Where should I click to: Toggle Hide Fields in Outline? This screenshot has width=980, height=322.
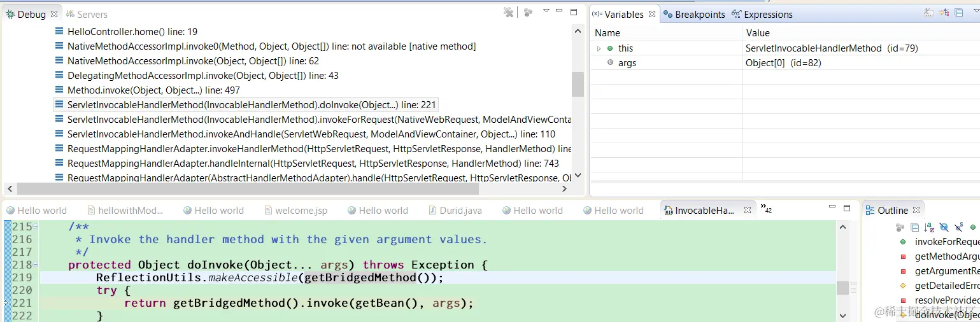coord(944,227)
